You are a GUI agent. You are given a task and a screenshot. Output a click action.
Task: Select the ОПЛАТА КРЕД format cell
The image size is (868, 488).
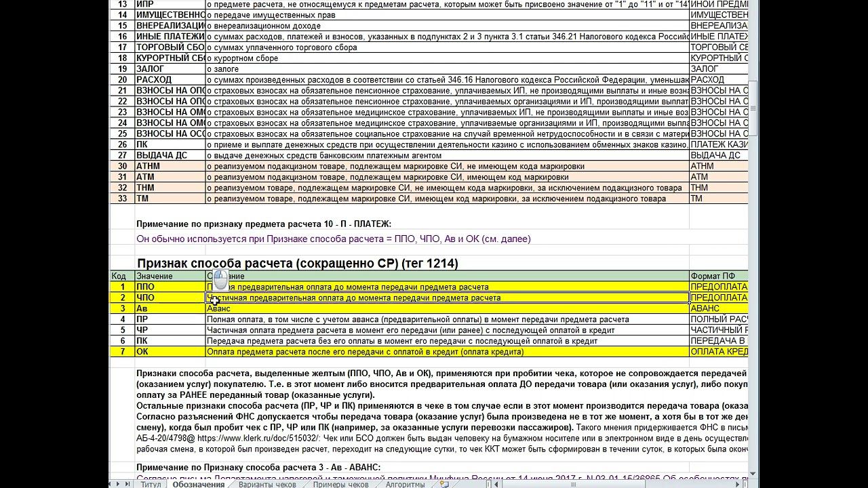tap(719, 352)
